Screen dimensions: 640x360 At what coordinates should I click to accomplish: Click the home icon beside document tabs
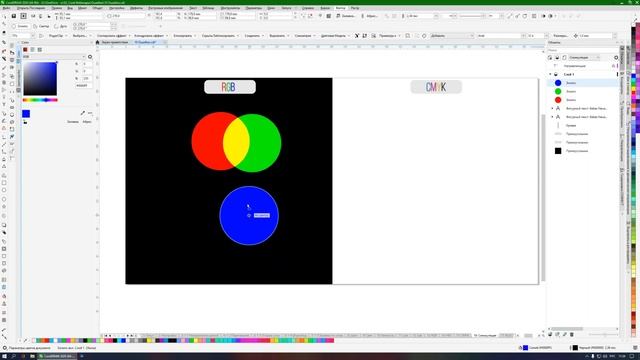[98, 42]
